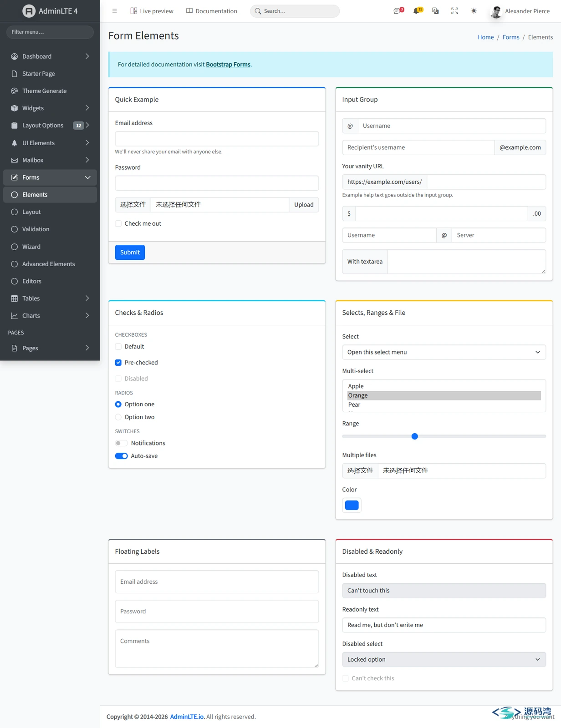Image resolution: width=561 pixels, height=728 pixels.
Task: Click the AdminLTE 4 logo icon
Action: [29, 11]
